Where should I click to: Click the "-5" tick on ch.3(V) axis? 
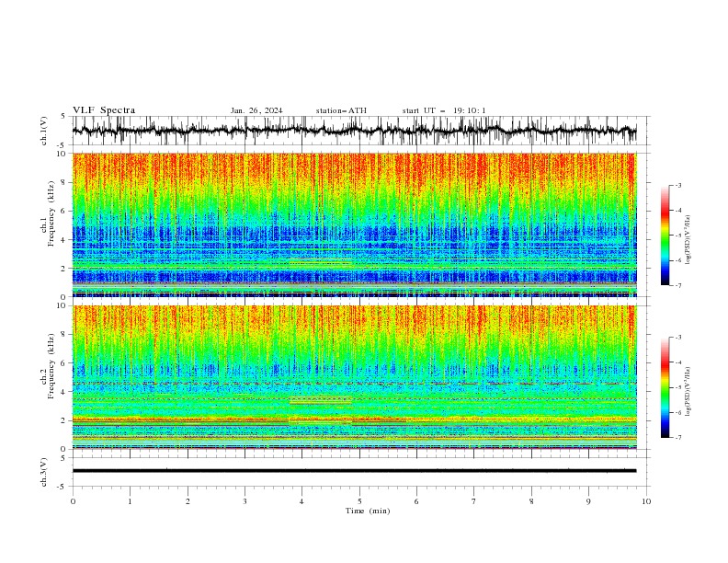(63, 487)
